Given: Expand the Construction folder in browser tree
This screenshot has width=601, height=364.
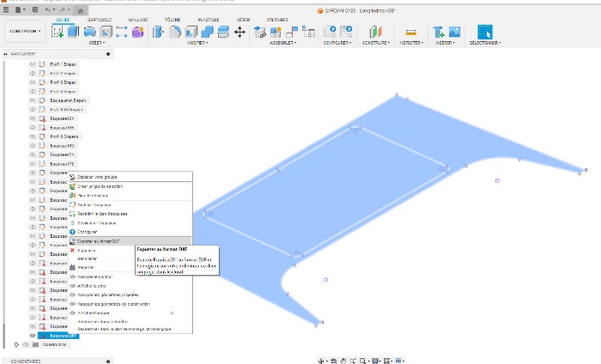Looking at the screenshot, I should pyautogui.click(x=17, y=344).
